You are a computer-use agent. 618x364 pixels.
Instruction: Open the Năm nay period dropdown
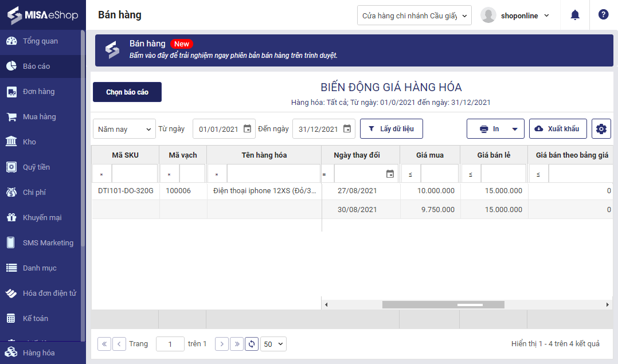(124, 129)
